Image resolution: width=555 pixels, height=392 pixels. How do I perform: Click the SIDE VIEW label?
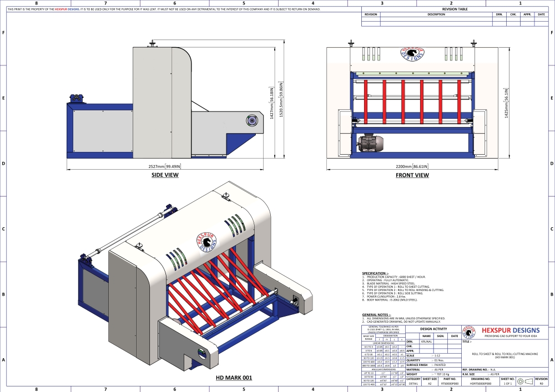tap(165, 175)
